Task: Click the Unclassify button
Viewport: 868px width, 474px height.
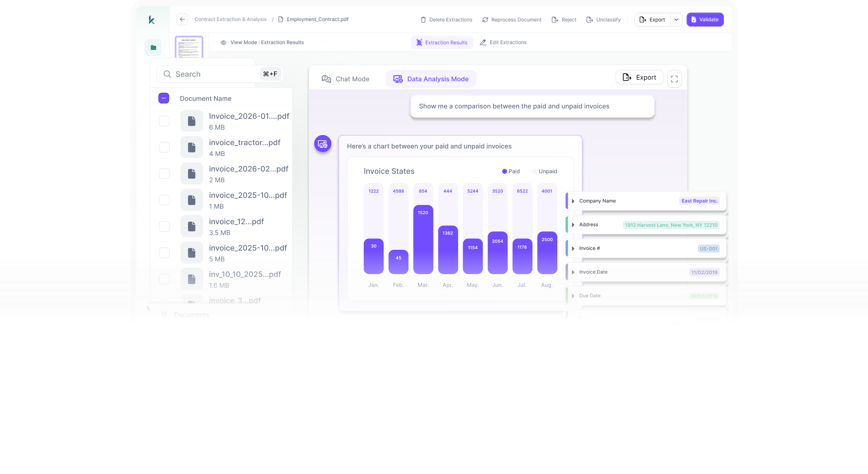Action: (x=603, y=20)
